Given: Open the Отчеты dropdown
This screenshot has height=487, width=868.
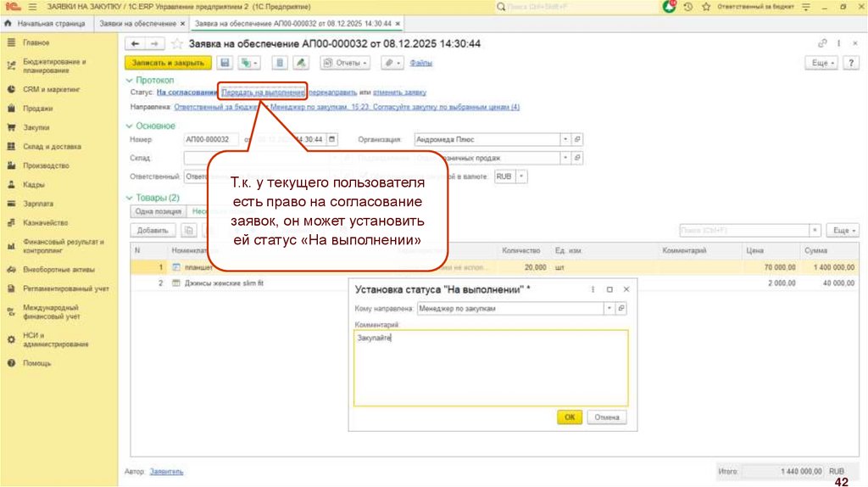Looking at the screenshot, I should [x=346, y=63].
